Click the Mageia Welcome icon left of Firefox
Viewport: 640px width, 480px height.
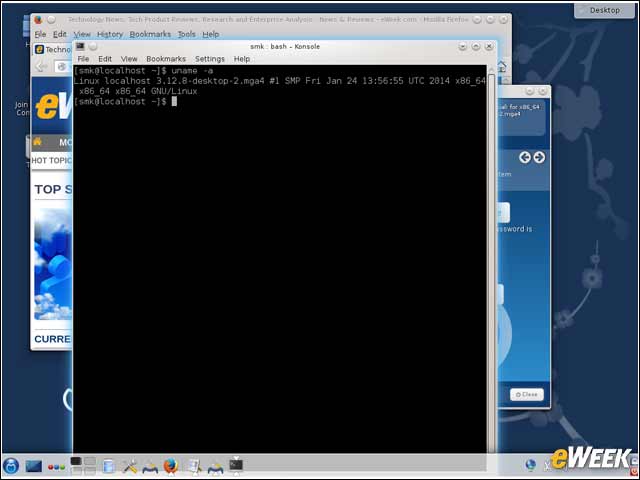pyautogui.click(x=150, y=467)
